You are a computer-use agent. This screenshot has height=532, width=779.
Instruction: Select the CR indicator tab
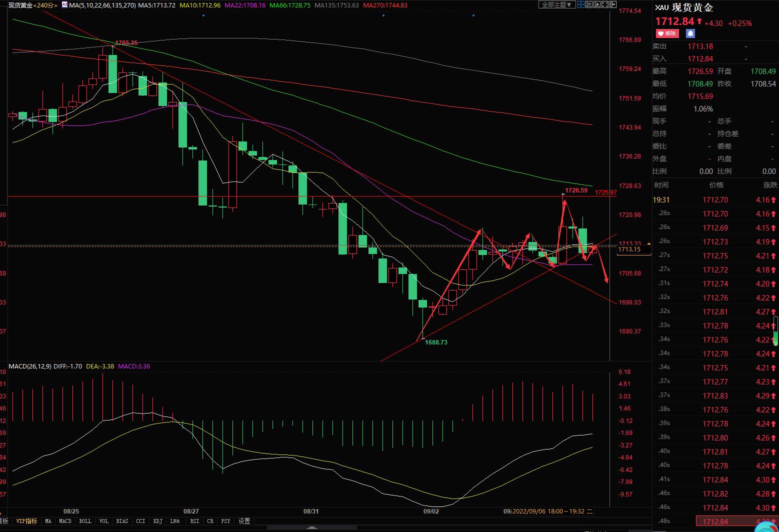pos(210,521)
